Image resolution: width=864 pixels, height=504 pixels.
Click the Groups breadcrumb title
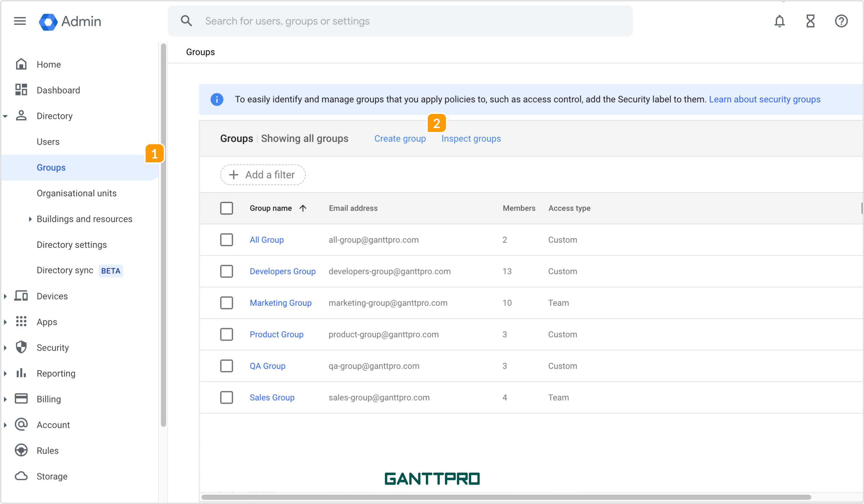click(x=200, y=52)
